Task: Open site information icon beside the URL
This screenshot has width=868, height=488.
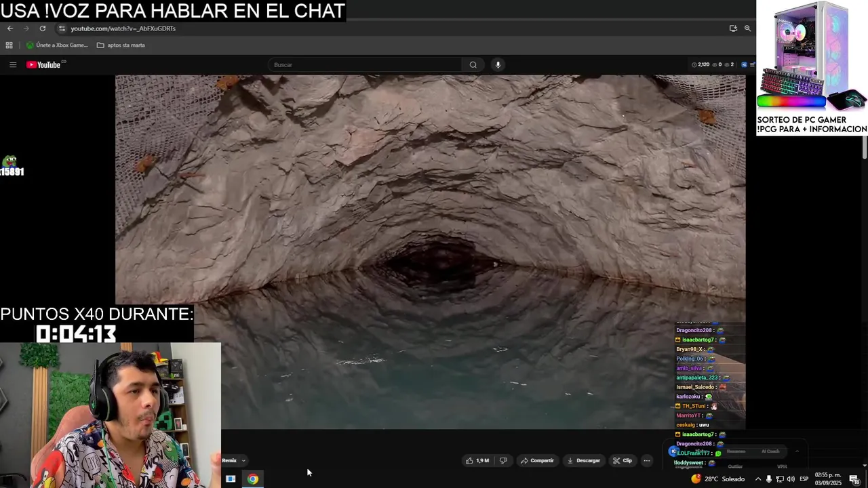Action: [62, 28]
